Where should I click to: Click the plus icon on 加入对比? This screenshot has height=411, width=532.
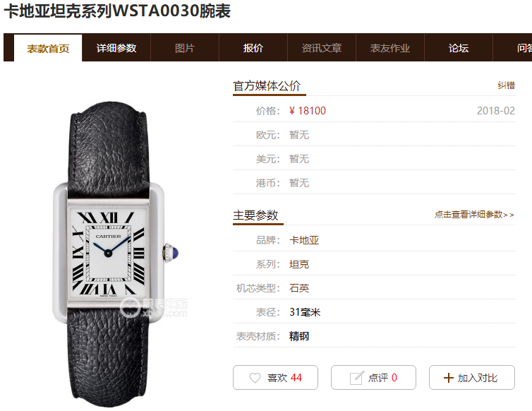pyautogui.click(x=449, y=378)
